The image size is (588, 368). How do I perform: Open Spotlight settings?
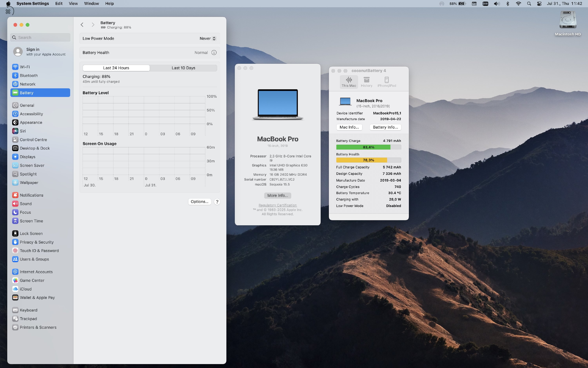[40, 174]
